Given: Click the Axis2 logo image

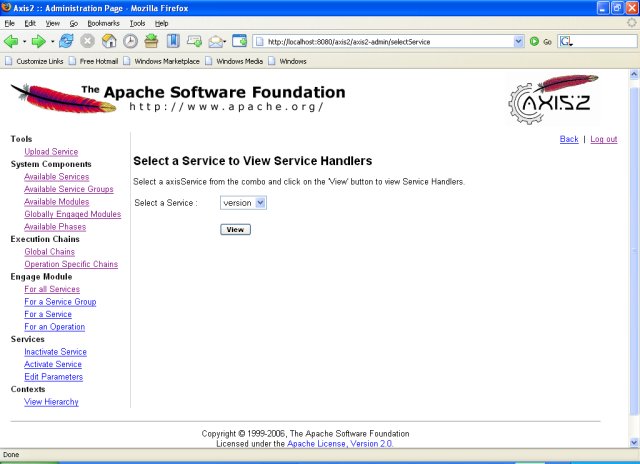Looking at the screenshot, I should pos(553,100).
